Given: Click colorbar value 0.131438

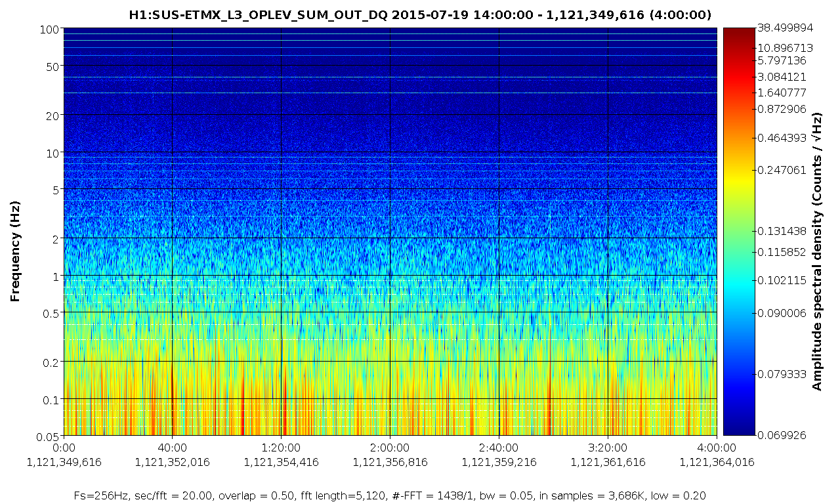Looking at the screenshot, I should pyautogui.click(x=782, y=231).
